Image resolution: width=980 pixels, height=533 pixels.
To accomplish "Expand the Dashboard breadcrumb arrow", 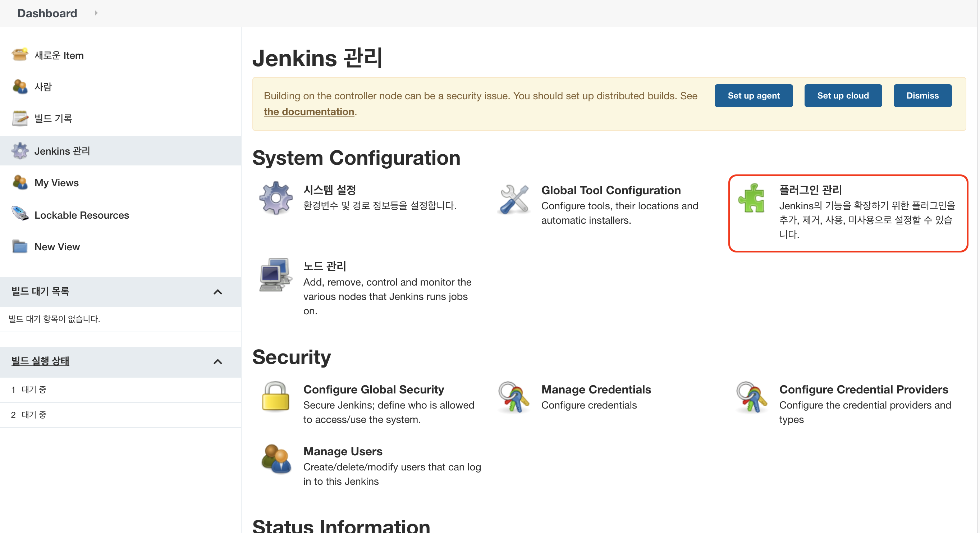I will click(96, 13).
